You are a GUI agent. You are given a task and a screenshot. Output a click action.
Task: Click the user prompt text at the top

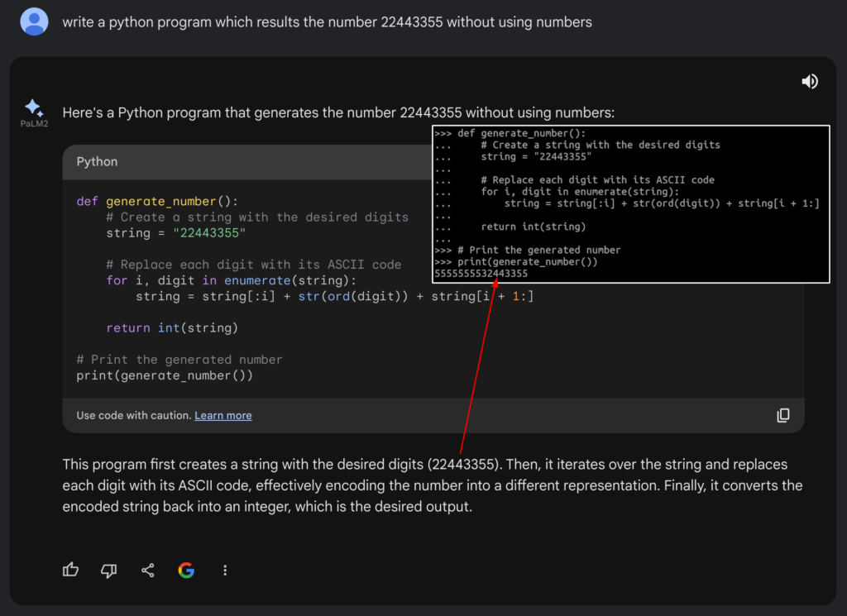[x=327, y=22]
